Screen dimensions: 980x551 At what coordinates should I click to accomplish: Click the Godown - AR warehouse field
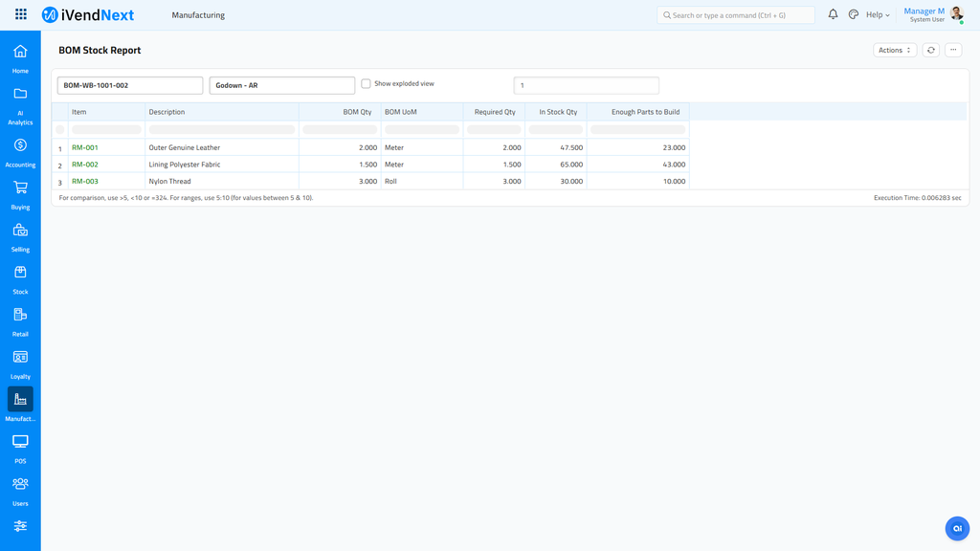[x=282, y=85]
